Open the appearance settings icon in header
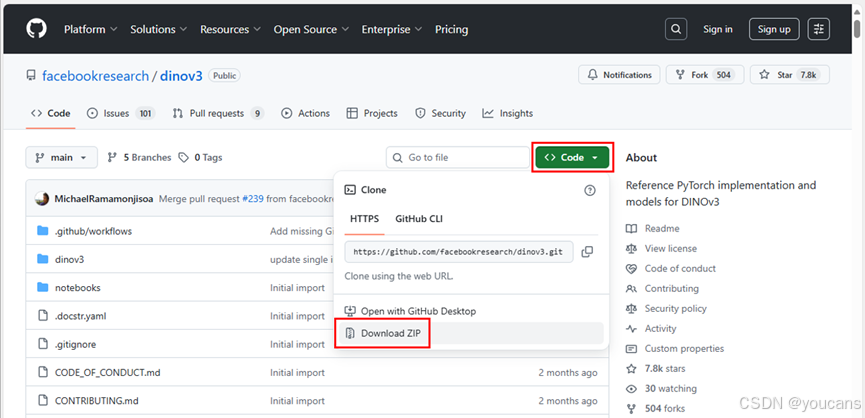The width and height of the screenshot is (865, 418). pyautogui.click(x=819, y=29)
